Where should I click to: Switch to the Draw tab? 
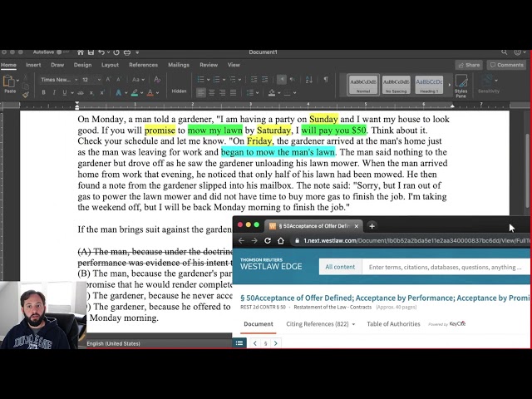(57, 65)
